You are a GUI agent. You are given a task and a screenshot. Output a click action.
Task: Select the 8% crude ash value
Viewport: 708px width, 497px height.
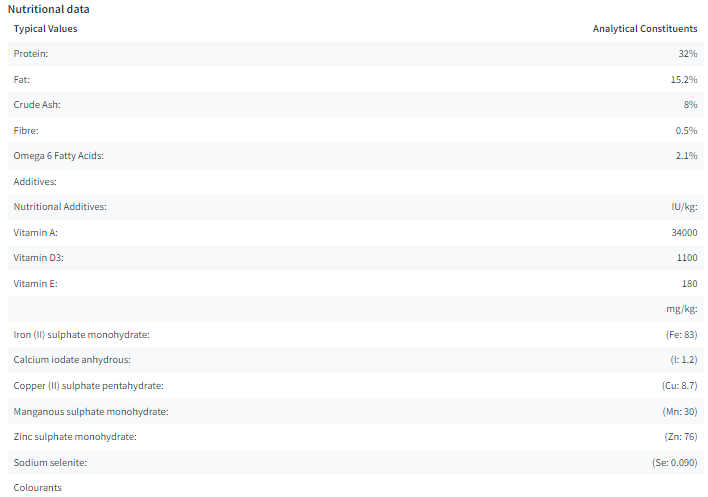(690, 105)
